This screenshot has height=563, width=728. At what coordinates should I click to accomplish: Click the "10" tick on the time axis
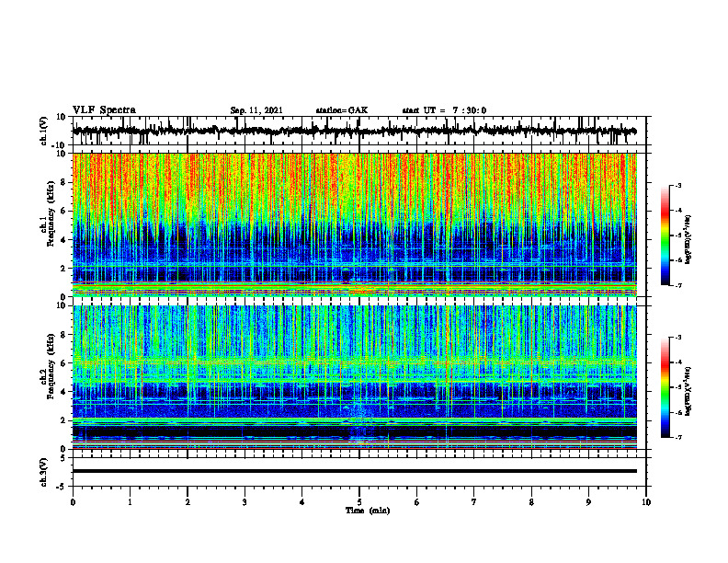646,502
